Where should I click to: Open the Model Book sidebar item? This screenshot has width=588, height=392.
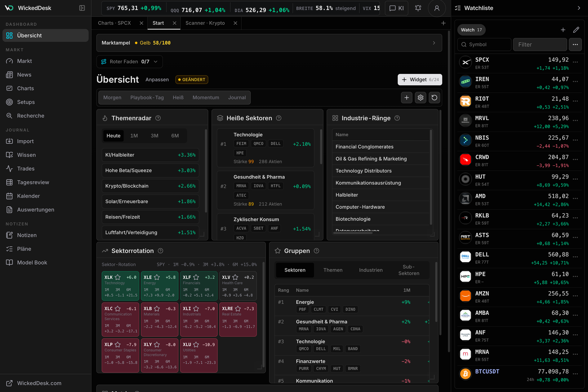(46, 263)
